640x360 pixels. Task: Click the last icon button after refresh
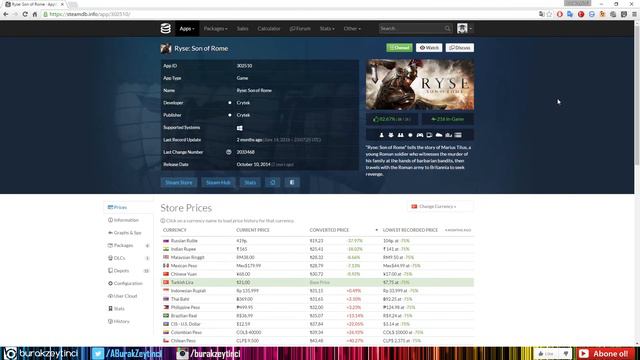tap(292, 182)
